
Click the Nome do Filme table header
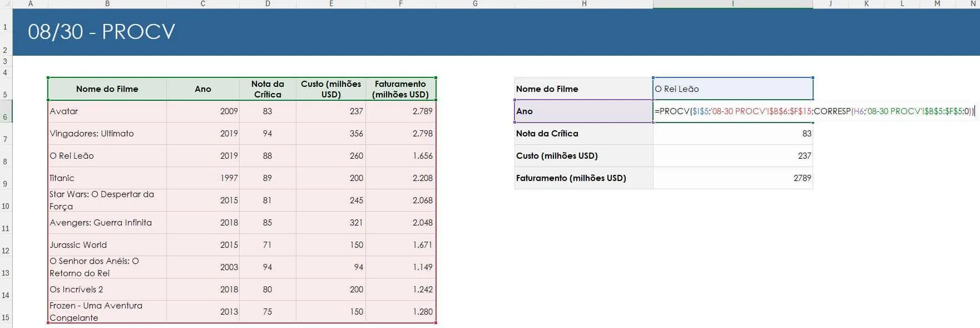(107, 89)
